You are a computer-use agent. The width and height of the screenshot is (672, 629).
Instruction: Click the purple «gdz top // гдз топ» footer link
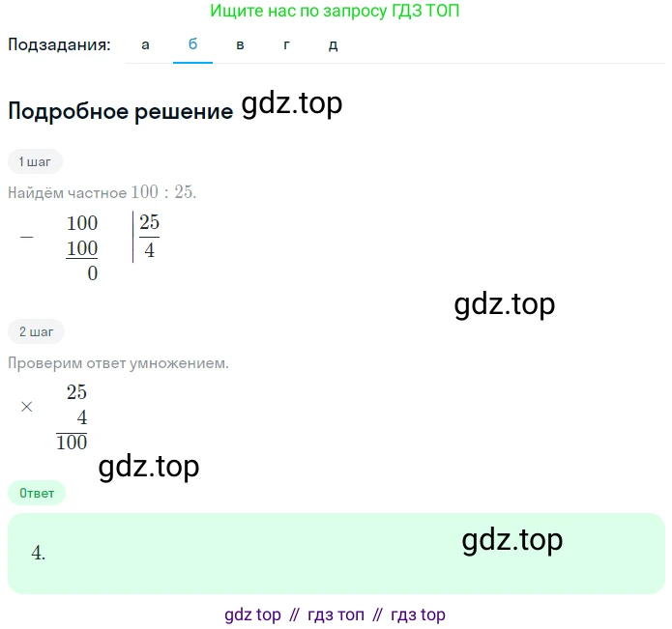(x=336, y=615)
